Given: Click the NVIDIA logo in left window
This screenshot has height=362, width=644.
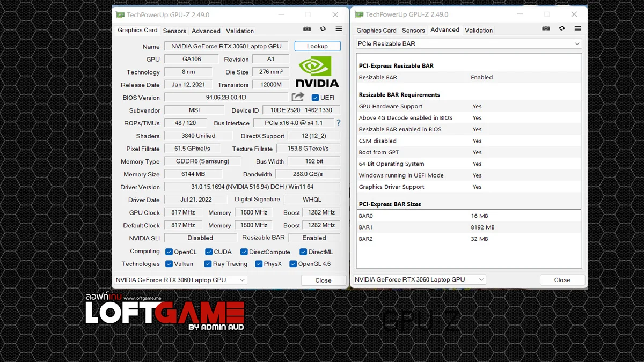Looking at the screenshot, I should coord(317,72).
